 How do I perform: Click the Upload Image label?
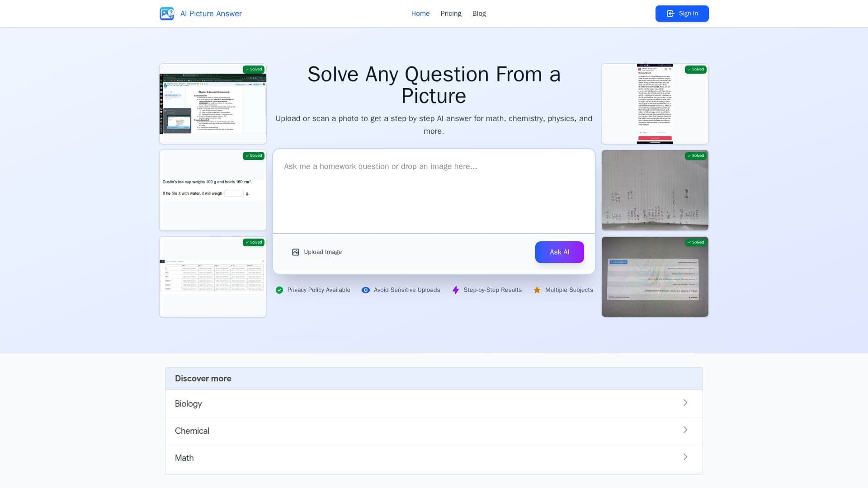[323, 252]
